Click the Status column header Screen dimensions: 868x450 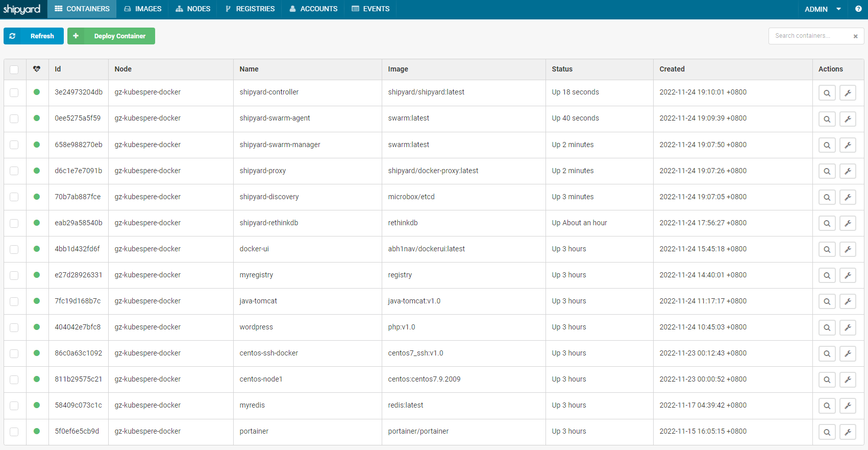pyautogui.click(x=562, y=69)
